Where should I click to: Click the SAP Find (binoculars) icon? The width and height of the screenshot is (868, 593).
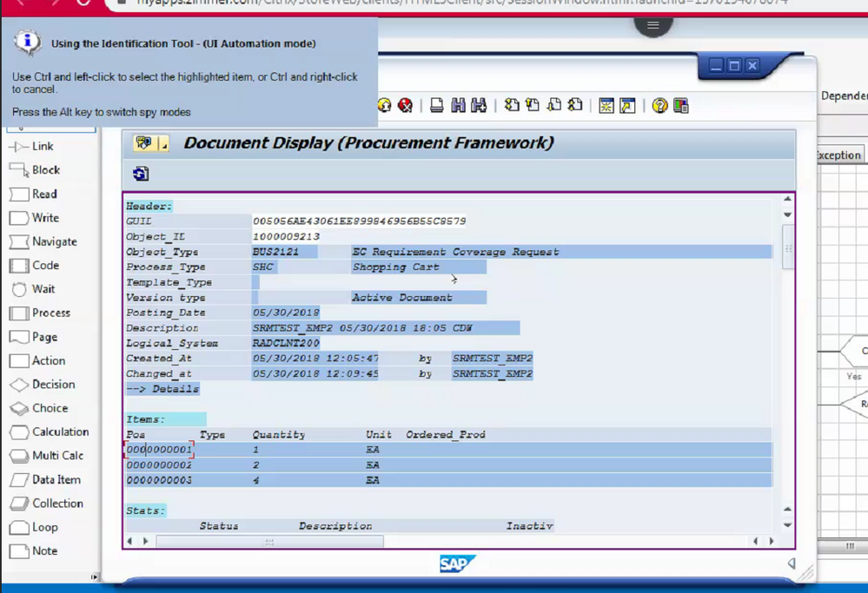[458, 106]
